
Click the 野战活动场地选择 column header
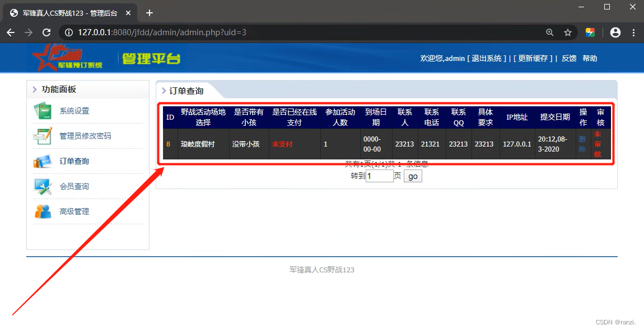[x=203, y=117]
